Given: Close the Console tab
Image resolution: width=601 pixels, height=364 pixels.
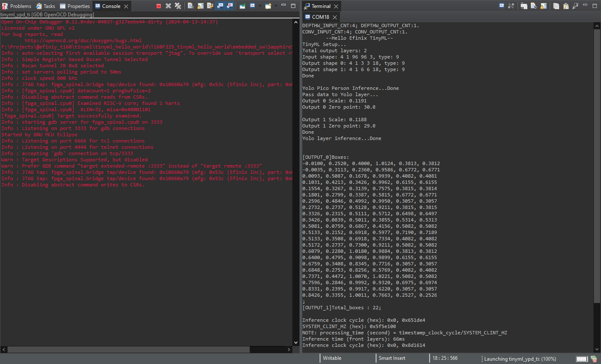Looking at the screenshot, I should 125,6.
